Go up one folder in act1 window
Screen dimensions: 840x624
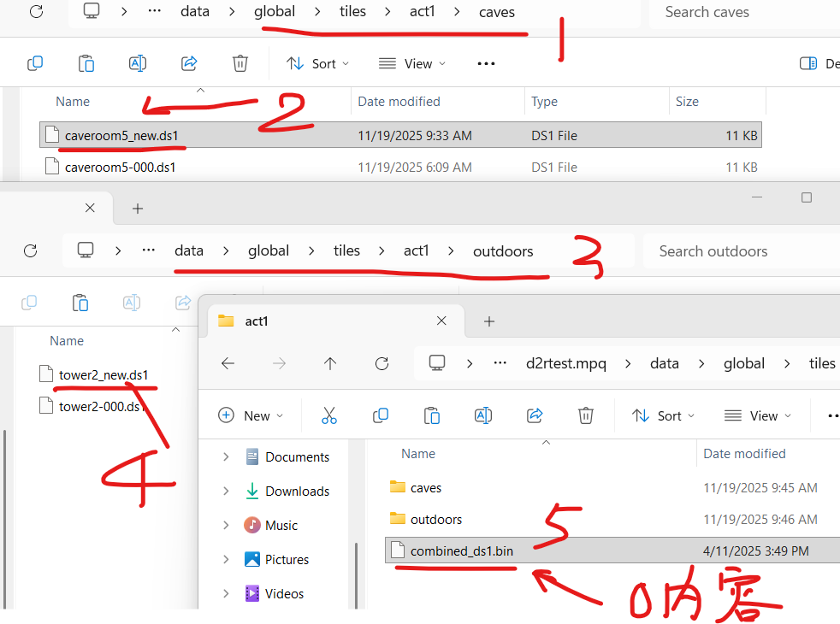pyautogui.click(x=330, y=364)
